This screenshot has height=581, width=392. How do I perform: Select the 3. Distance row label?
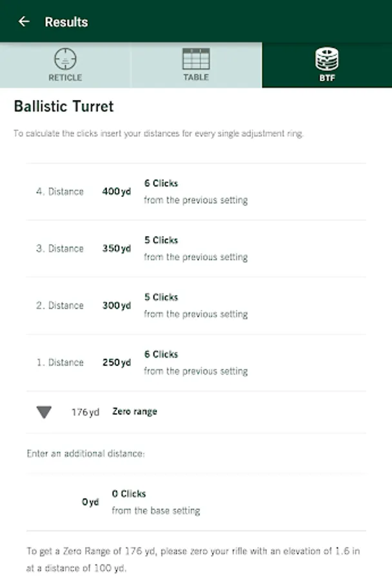coord(60,249)
